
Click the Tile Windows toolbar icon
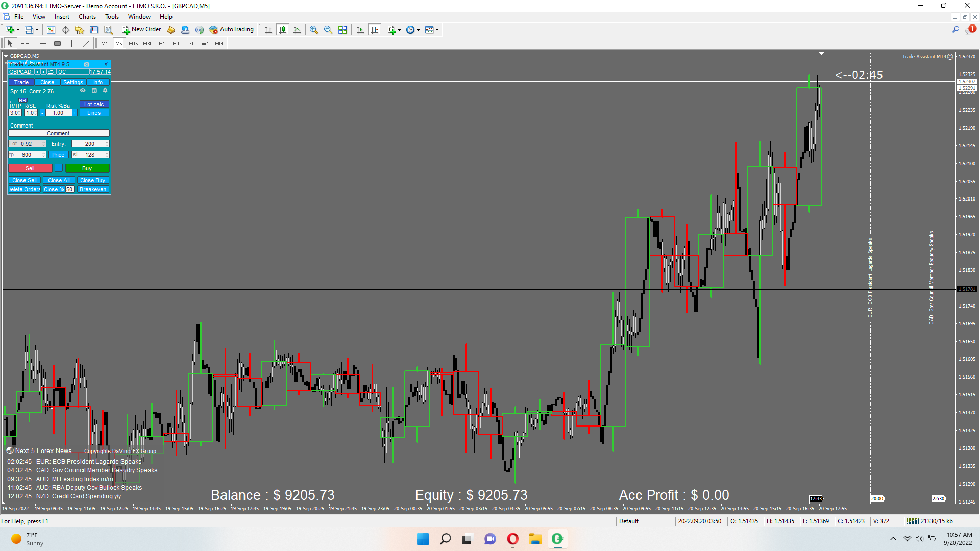point(342,30)
